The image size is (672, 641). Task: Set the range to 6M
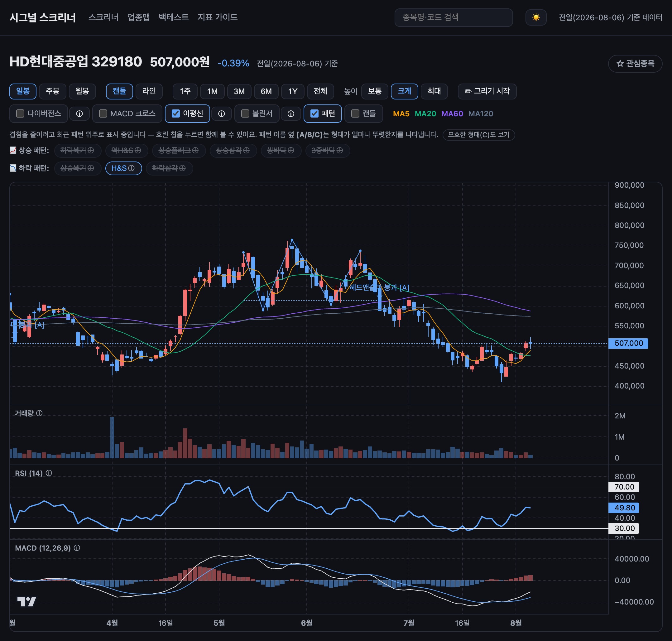click(x=266, y=91)
